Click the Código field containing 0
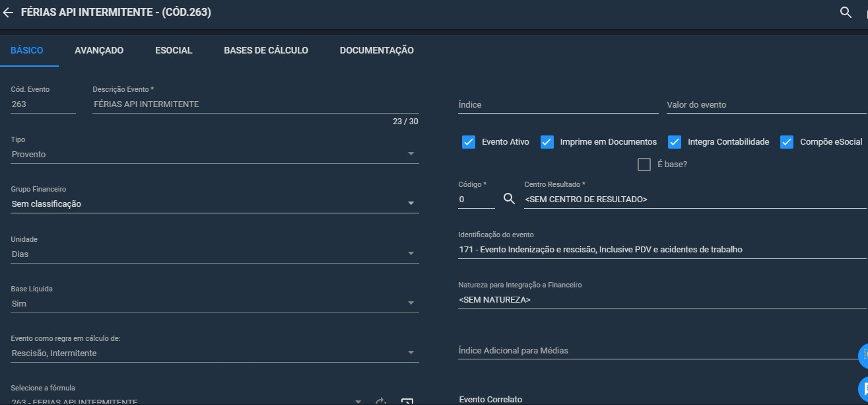 pos(477,200)
